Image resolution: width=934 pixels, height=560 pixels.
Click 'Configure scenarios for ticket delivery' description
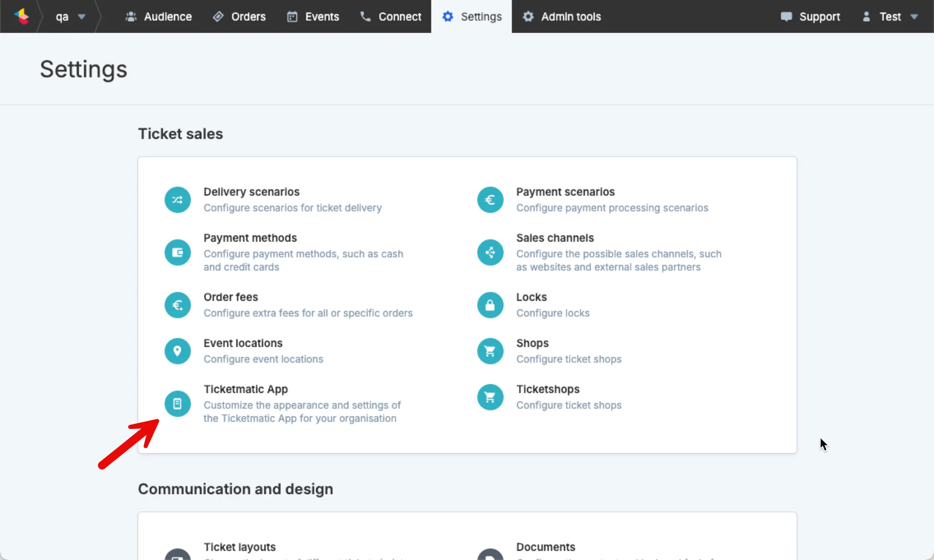(293, 208)
